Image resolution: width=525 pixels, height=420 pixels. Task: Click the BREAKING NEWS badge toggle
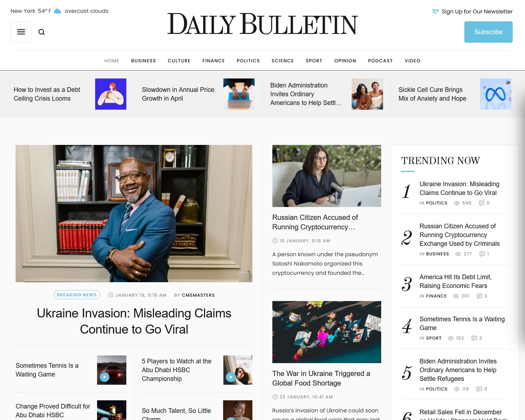tap(77, 295)
